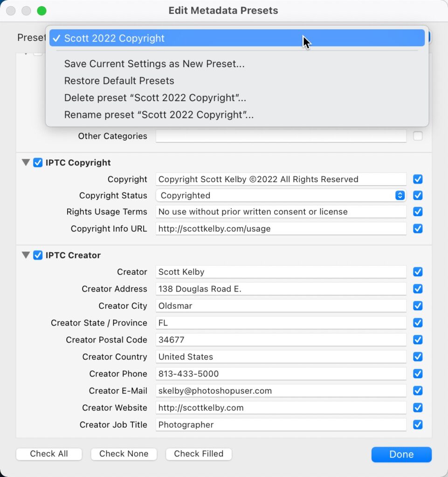Click the Rights Usage Terms field
This screenshot has height=477, width=448.
pos(281,211)
